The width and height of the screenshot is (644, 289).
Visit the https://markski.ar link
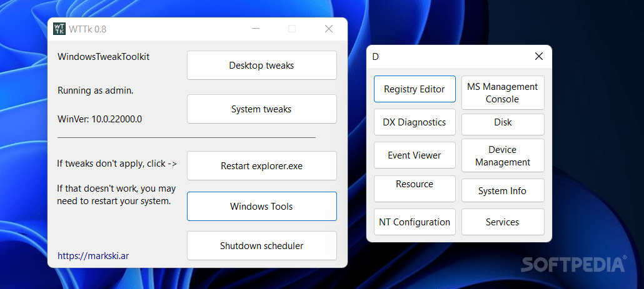[x=93, y=256]
